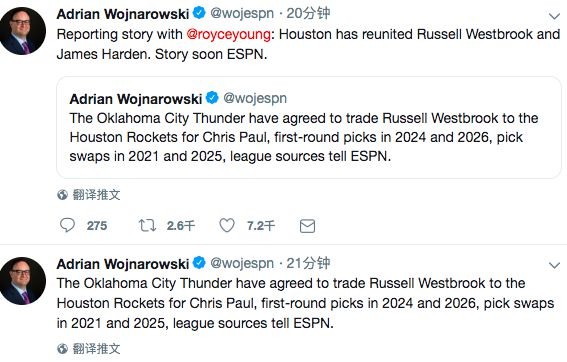Click verified badge in the 21分钟 tweet
This screenshot has width=567, height=362.
pos(199,263)
